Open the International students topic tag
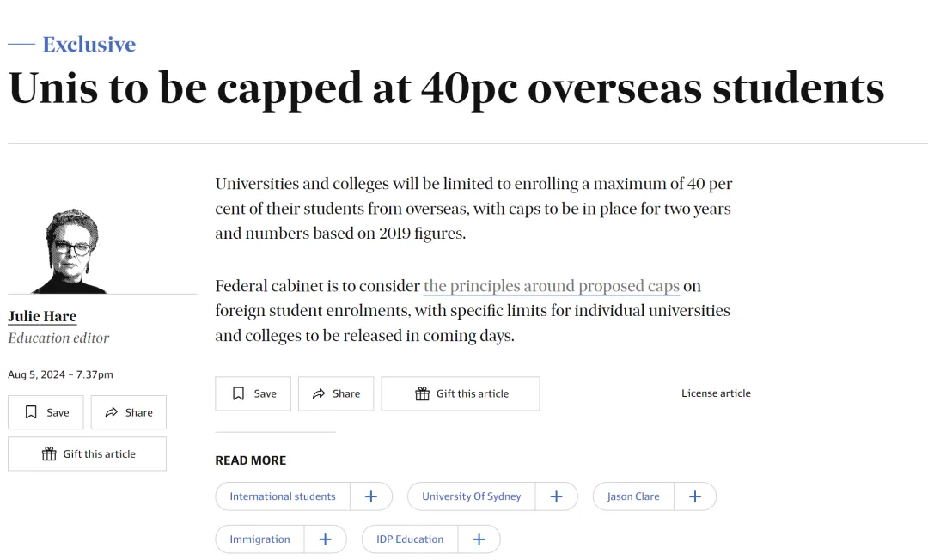This screenshot has width=928, height=560. click(x=283, y=496)
